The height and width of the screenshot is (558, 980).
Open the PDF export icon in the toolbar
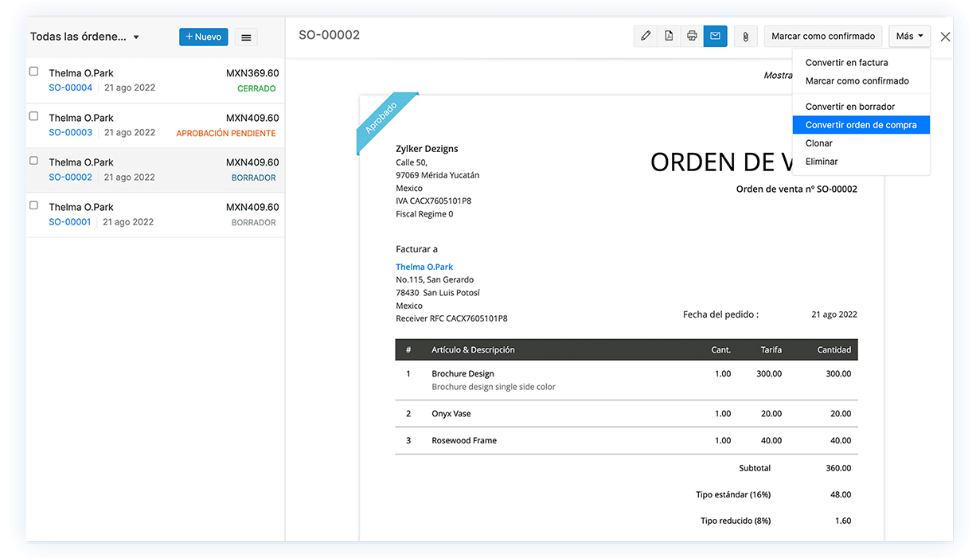click(x=669, y=36)
